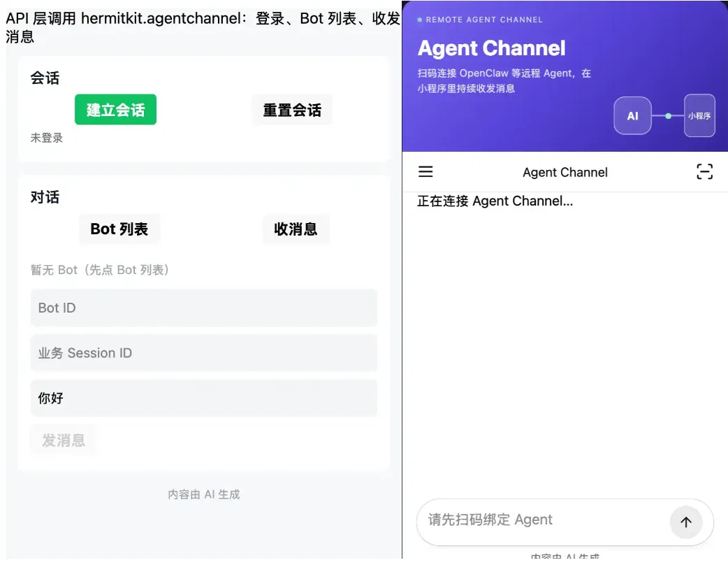Click the large Agent Channel banner heading
728x565 pixels.
pyautogui.click(x=491, y=48)
